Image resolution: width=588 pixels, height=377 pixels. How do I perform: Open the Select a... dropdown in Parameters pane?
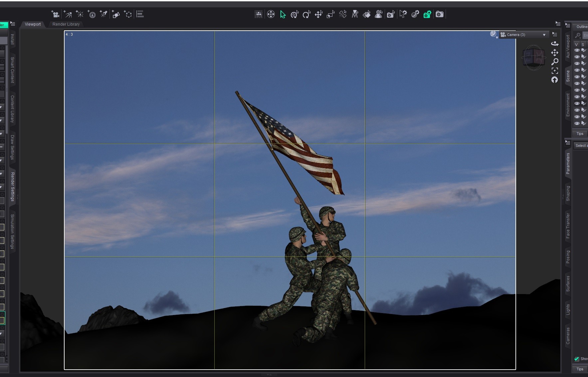point(581,146)
